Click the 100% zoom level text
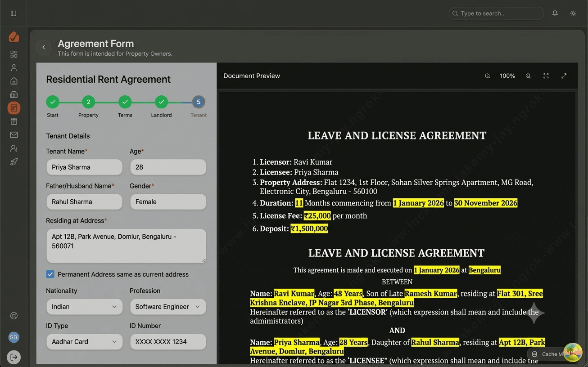 point(507,76)
